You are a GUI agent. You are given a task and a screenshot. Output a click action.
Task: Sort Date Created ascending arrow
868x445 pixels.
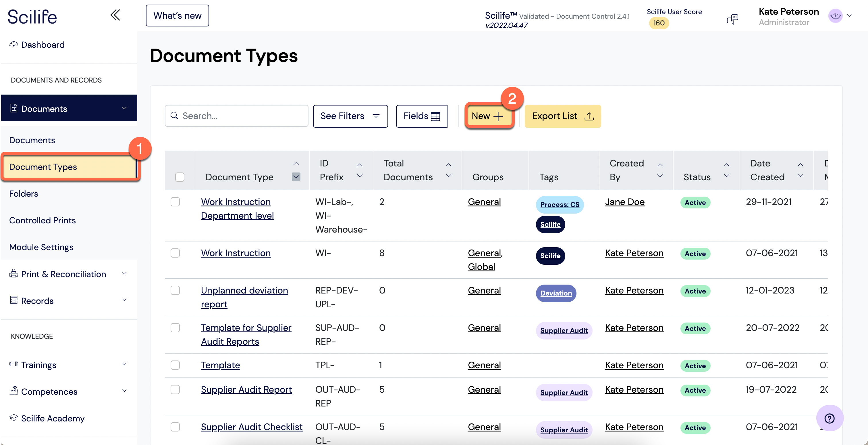800,165
